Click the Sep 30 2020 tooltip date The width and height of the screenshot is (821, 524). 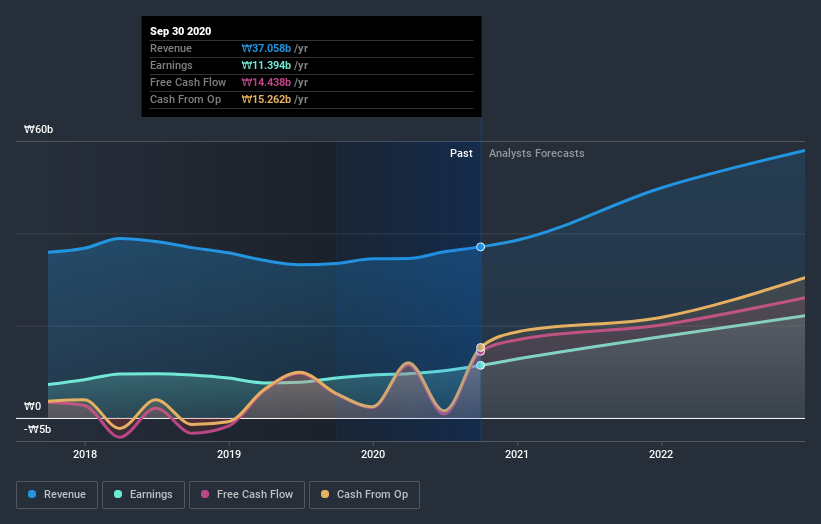tap(181, 31)
